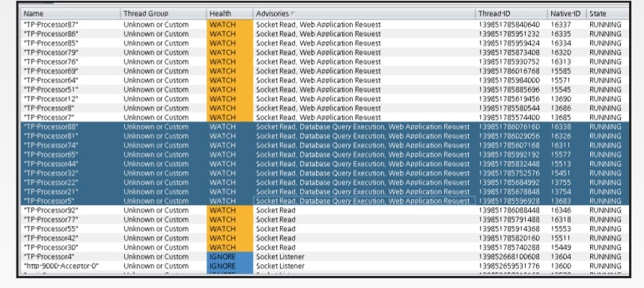Click Native-ID 15449
Screen dimensions: 644x288
point(561,248)
